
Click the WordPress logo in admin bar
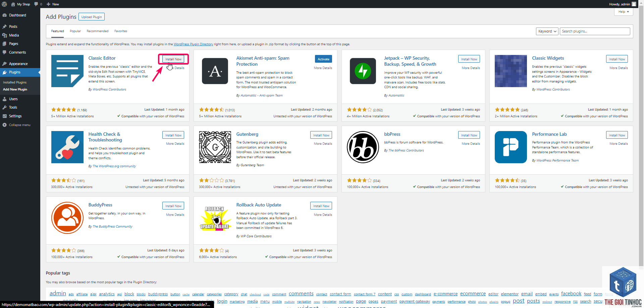pyautogui.click(x=4, y=4)
